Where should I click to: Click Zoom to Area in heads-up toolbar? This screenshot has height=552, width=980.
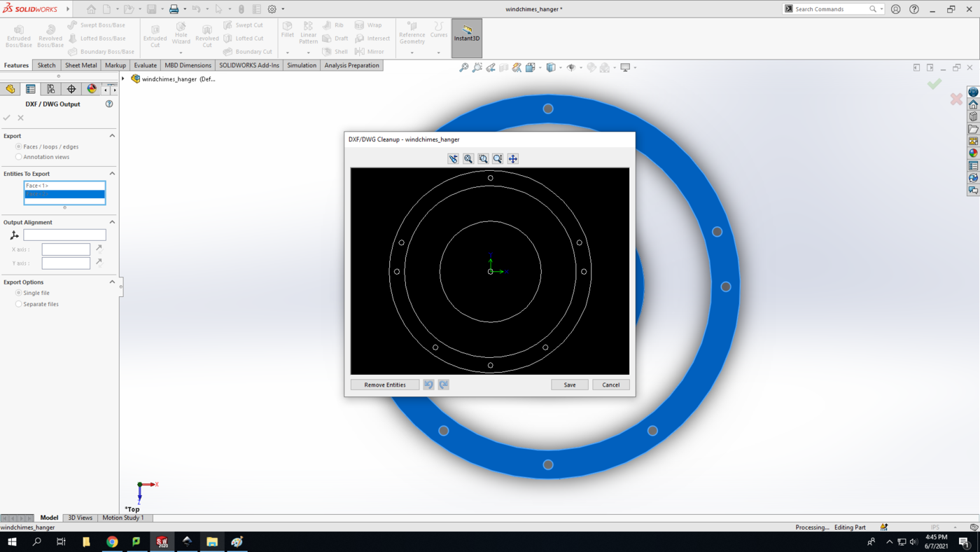477,67
